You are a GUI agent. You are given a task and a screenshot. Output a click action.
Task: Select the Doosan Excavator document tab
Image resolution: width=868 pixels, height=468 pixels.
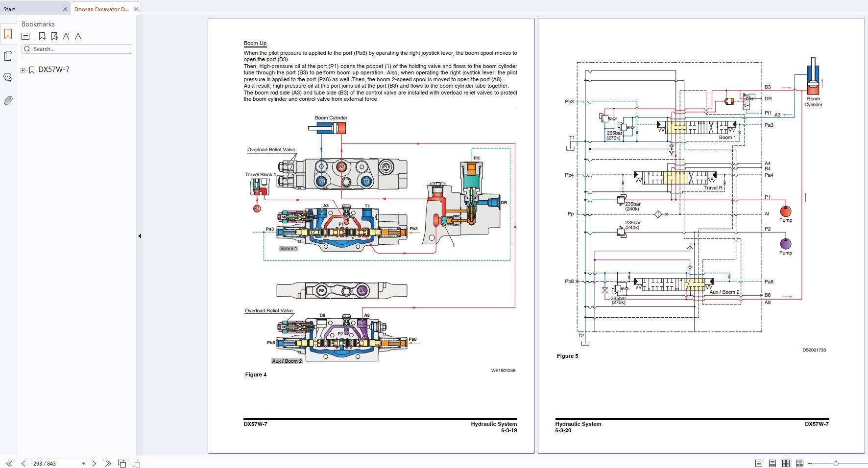tap(101, 9)
